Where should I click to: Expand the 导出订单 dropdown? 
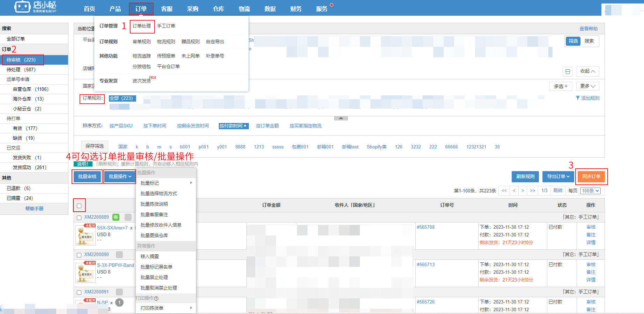pyautogui.click(x=558, y=177)
